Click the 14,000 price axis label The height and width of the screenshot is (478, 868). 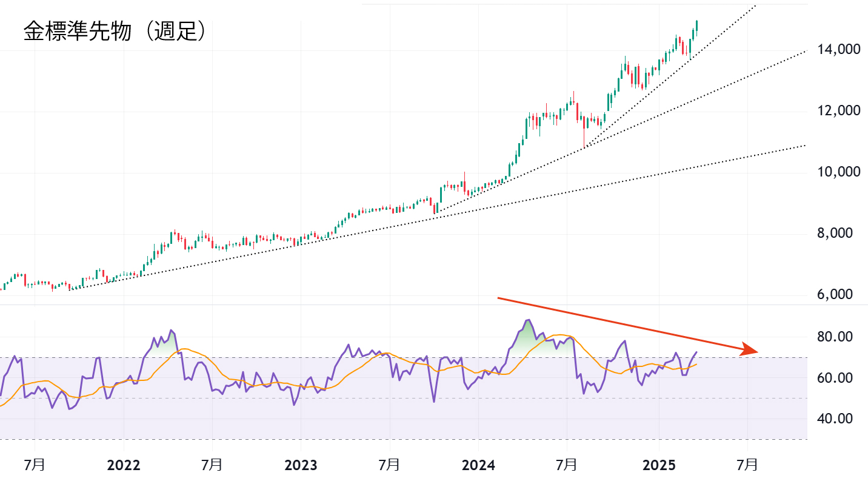[x=838, y=50]
